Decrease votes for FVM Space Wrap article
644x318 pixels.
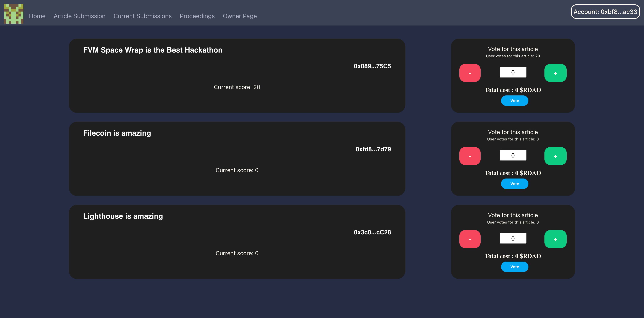click(470, 73)
